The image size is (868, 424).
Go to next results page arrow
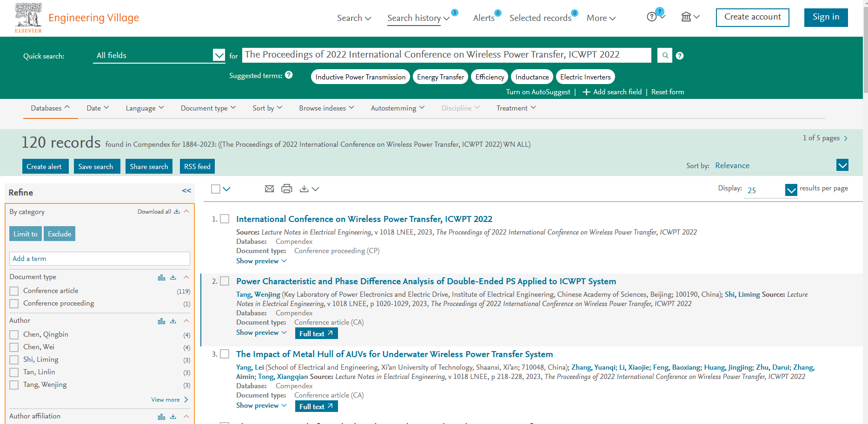[x=846, y=138]
